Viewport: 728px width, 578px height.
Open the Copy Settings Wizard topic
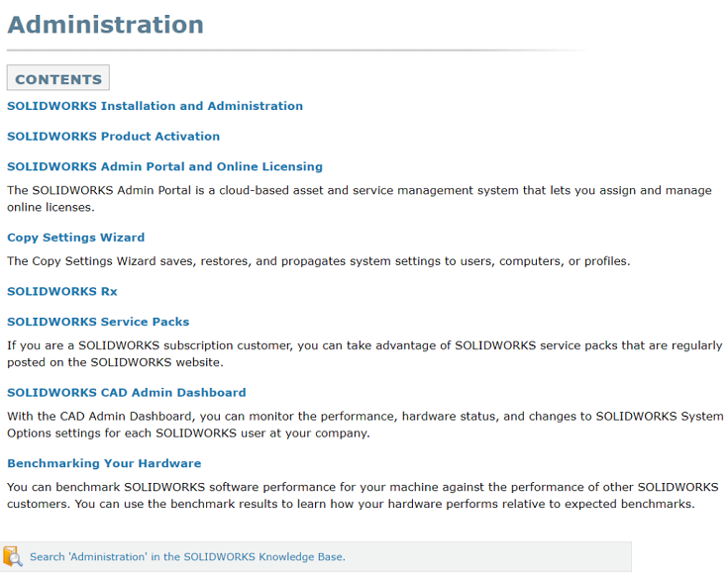pos(75,238)
